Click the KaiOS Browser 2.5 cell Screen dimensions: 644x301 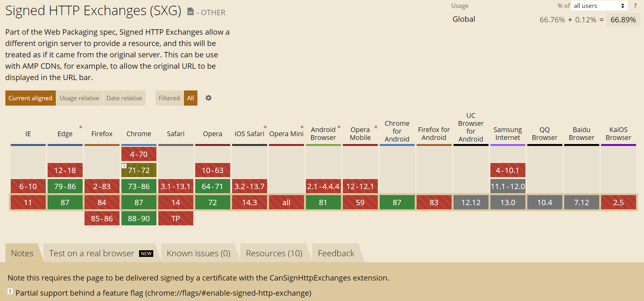point(618,202)
